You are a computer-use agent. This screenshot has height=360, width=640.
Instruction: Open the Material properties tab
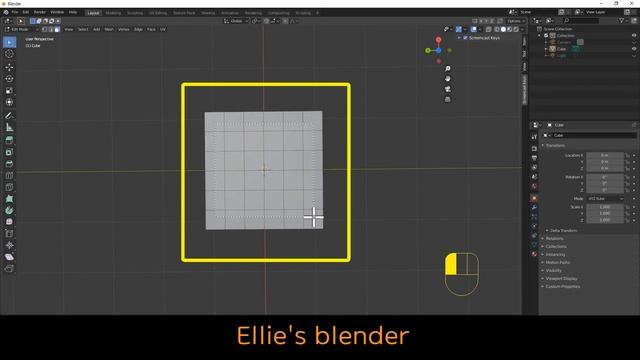534,253
